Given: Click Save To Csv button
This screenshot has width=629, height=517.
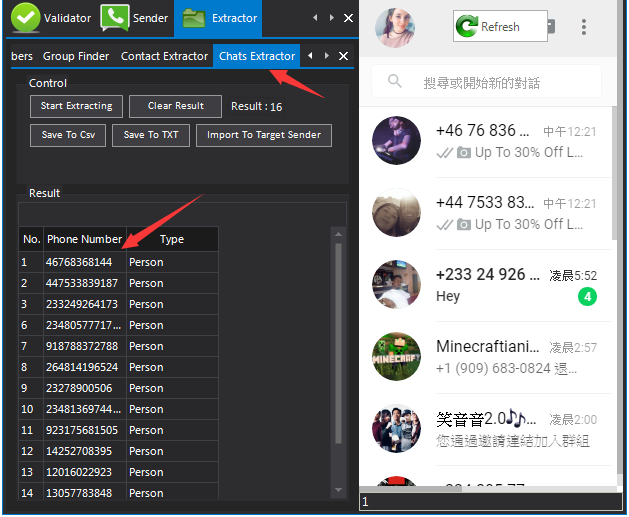Looking at the screenshot, I should click(68, 135).
